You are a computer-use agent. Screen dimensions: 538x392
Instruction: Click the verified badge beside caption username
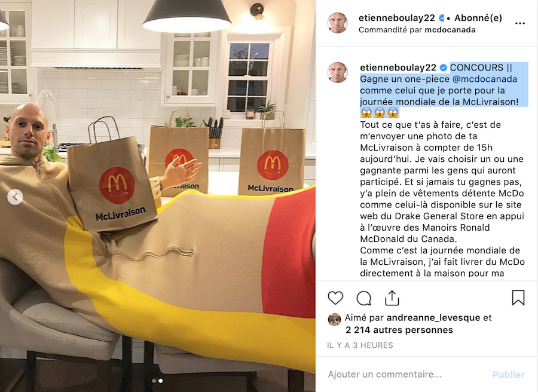(x=443, y=68)
